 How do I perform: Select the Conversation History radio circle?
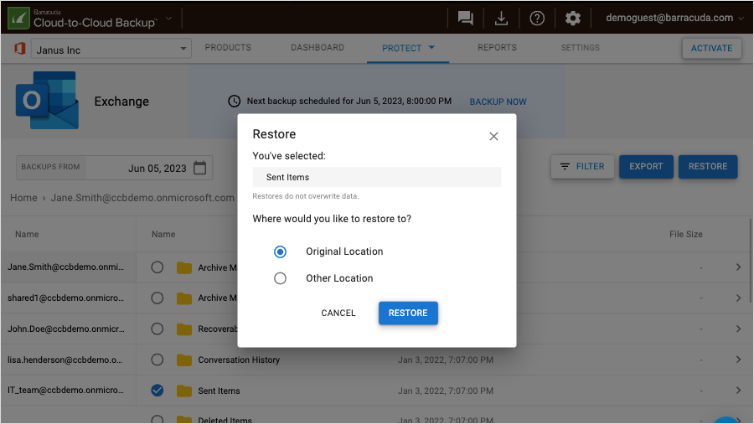pos(157,360)
